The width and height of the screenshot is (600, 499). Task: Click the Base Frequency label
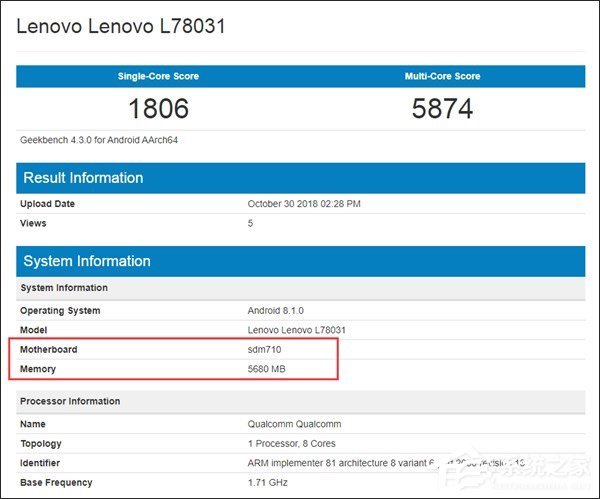56,483
